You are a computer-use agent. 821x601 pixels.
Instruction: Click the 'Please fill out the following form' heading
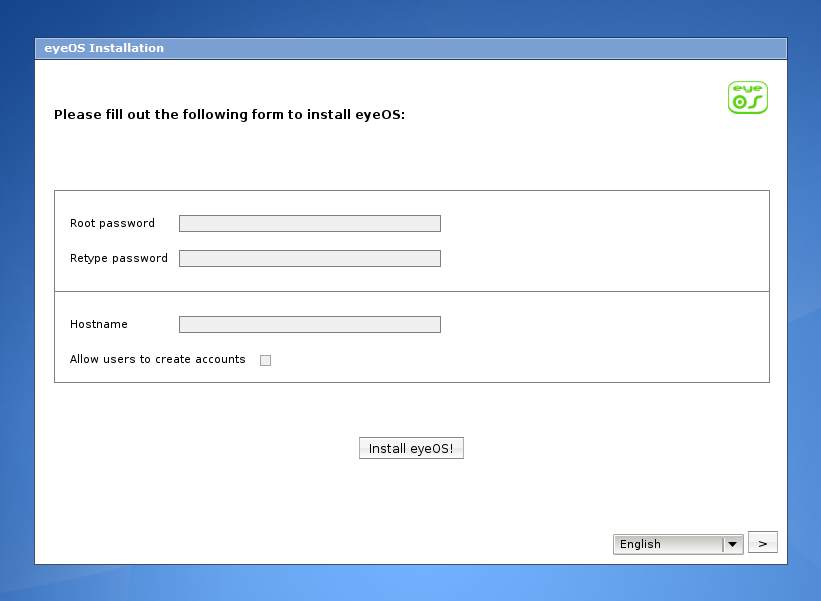229,115
